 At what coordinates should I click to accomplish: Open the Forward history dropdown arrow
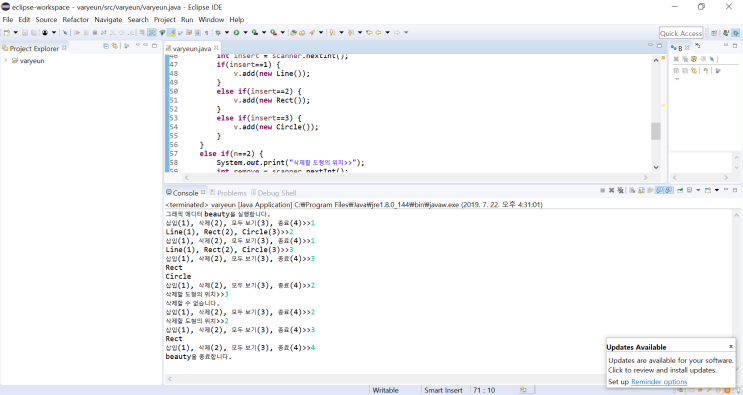[406, 33]
